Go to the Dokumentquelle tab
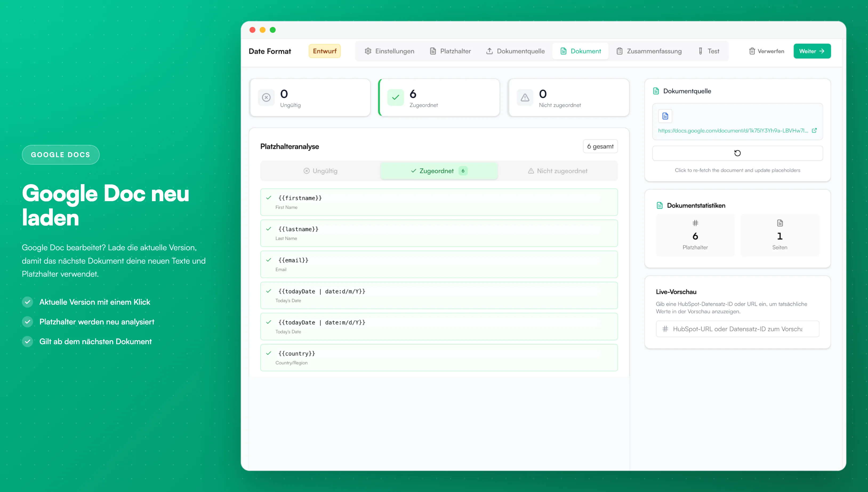This screenshot has width=868, height=492. coord(515,51)
